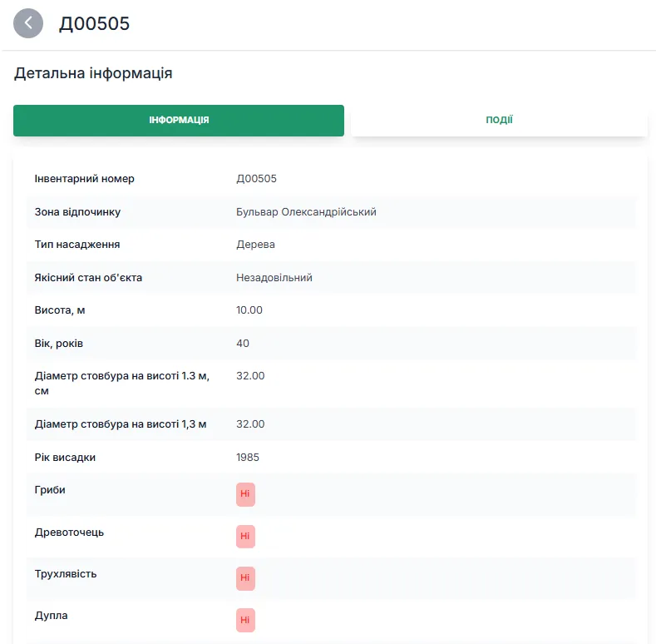Switch to the ІНФОРМАЦІЯ tab

click(x=179, y=120)
